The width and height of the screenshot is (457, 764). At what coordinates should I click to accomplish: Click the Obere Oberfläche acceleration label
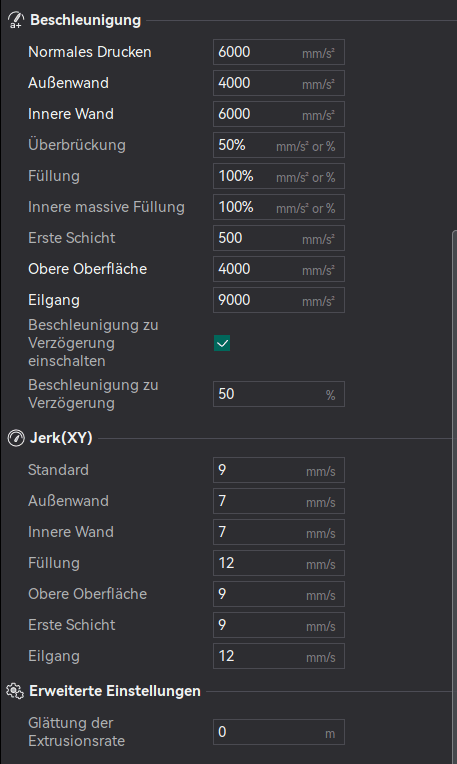pyautogui.click(x=88, y=269)
